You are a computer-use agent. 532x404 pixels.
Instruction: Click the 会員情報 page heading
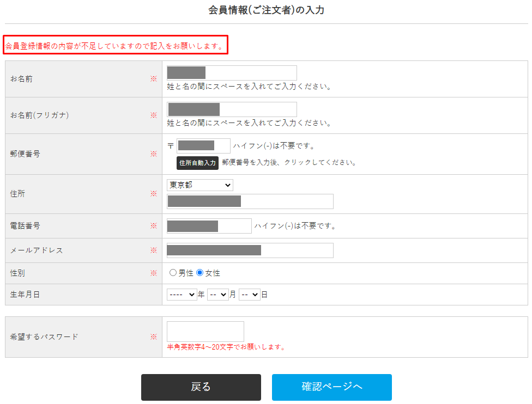tap(266, 10)
